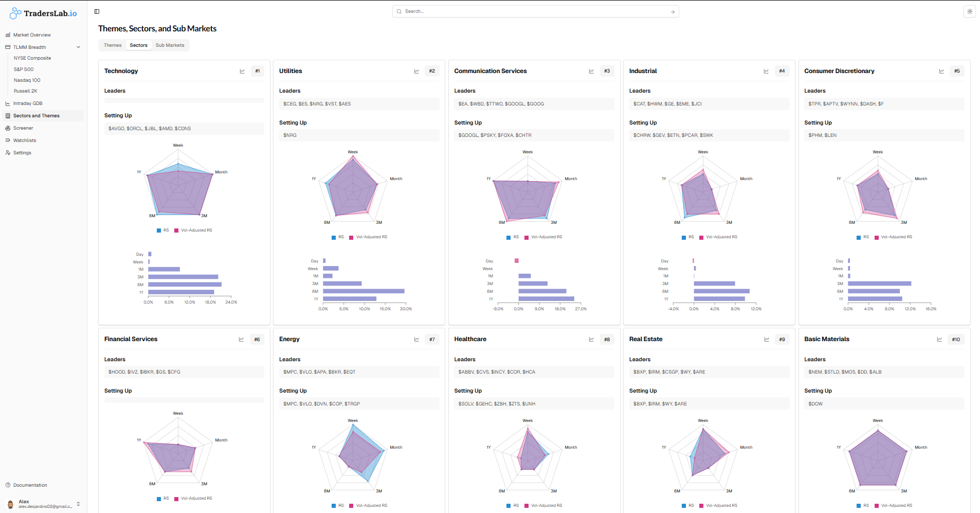The image size is (980, 513).
Task: Toggle Vol-Adjusted RS legend in Healthcare radar
Action: pos(543,506)
